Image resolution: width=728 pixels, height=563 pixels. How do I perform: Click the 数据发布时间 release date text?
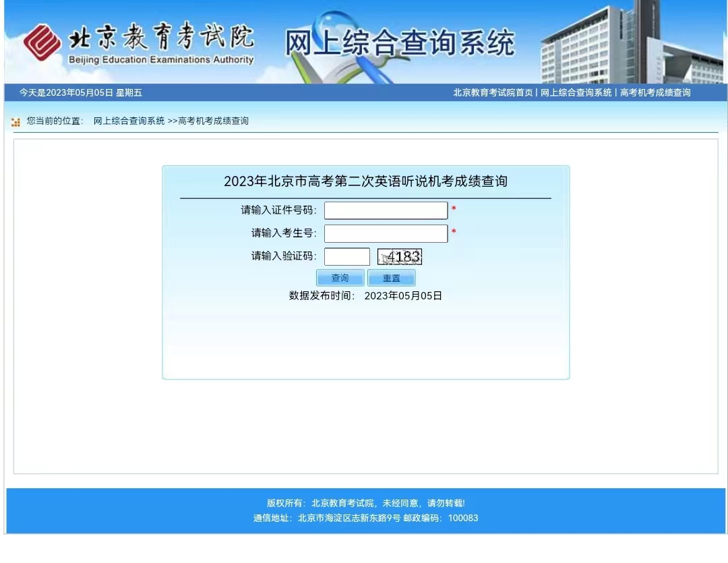pos(366,295)
